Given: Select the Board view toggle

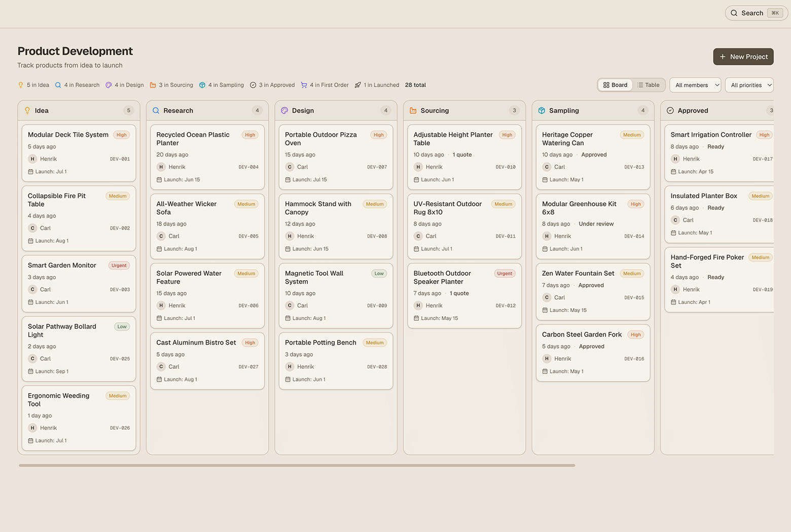Looking at the screenshot, I should pyautogui.click(x=615, y=85).
